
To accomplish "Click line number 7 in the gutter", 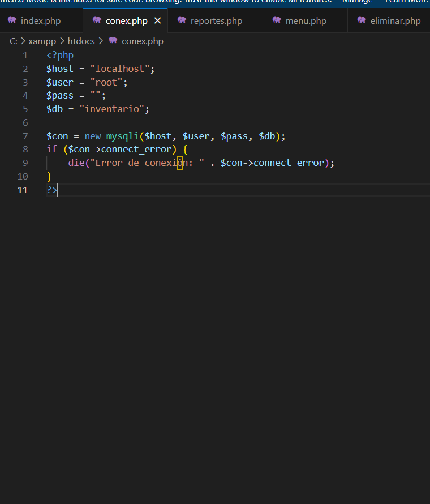I will pos(25,136).
